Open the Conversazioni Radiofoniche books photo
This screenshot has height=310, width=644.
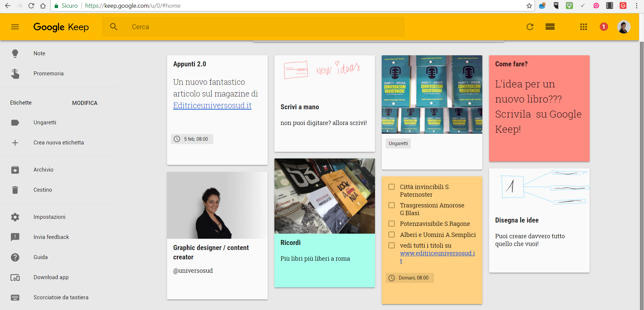(432, 95)
